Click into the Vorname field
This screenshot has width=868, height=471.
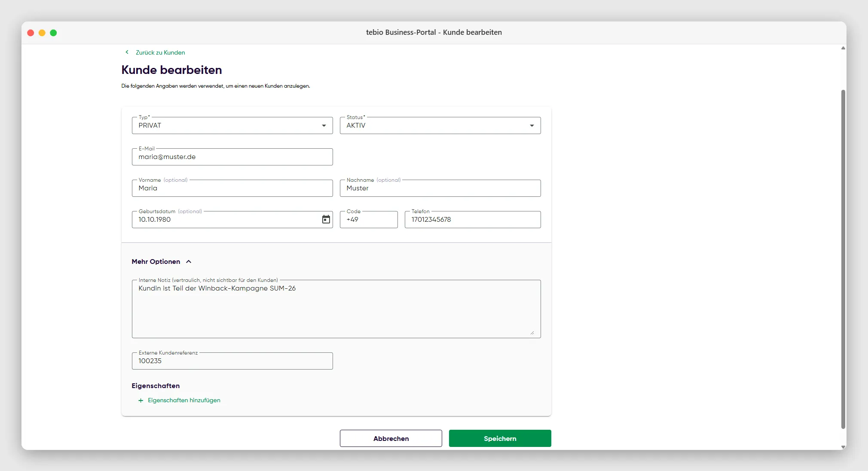(232, 188)
